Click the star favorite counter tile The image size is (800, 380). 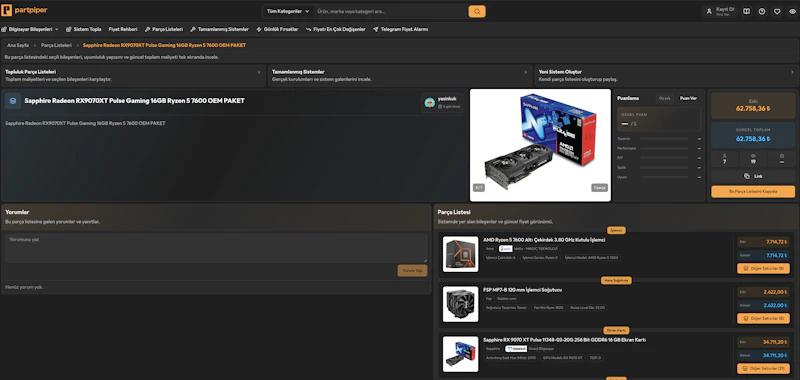point(782,159)
